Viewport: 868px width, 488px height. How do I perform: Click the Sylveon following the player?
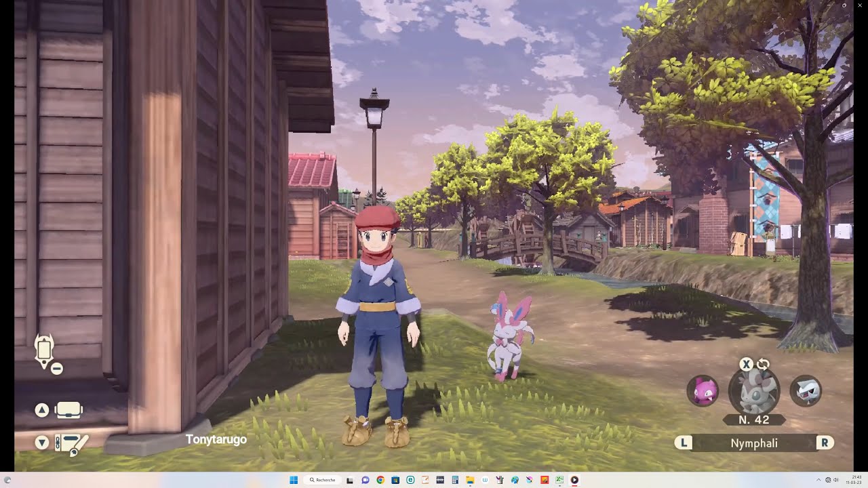pos(509,336)
